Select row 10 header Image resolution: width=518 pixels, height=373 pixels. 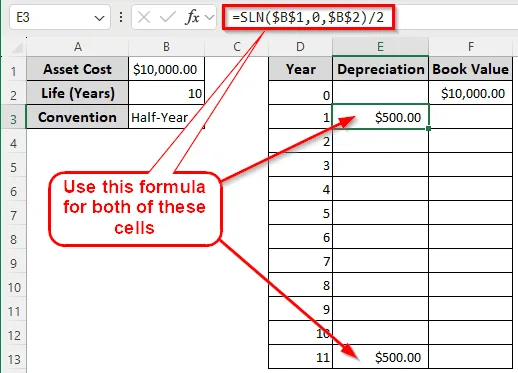coord(13,285)
